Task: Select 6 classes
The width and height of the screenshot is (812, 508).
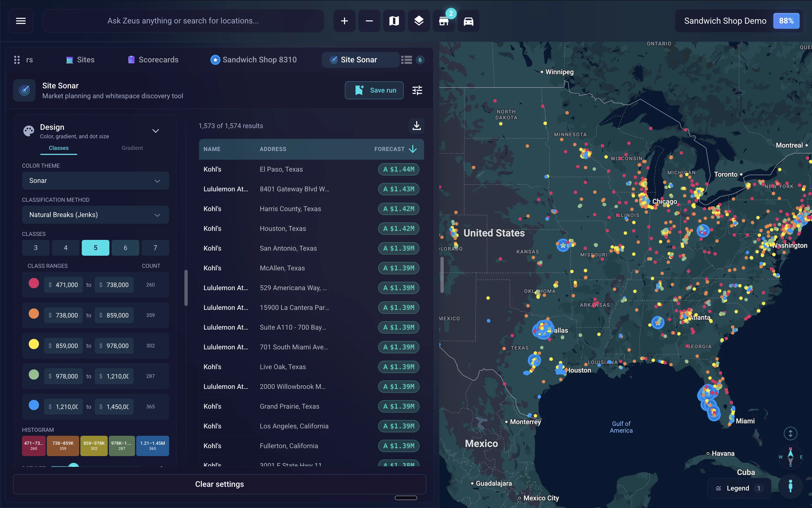Action: [x=125, y=248]
